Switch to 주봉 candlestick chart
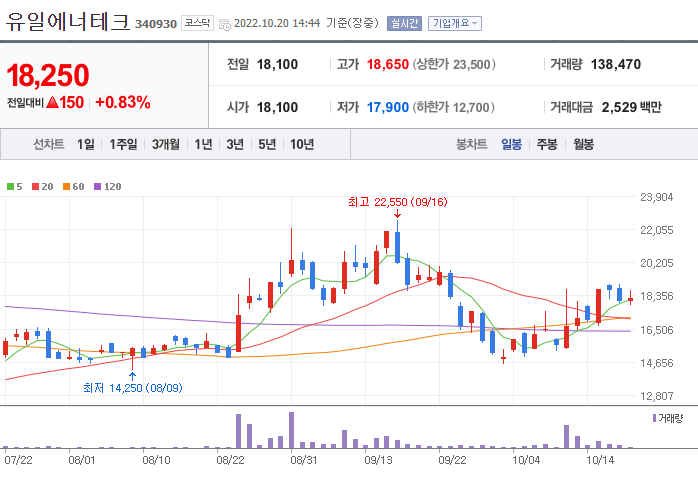The width and height of the screenshot is (698, 479). click(x=547, y=144)
